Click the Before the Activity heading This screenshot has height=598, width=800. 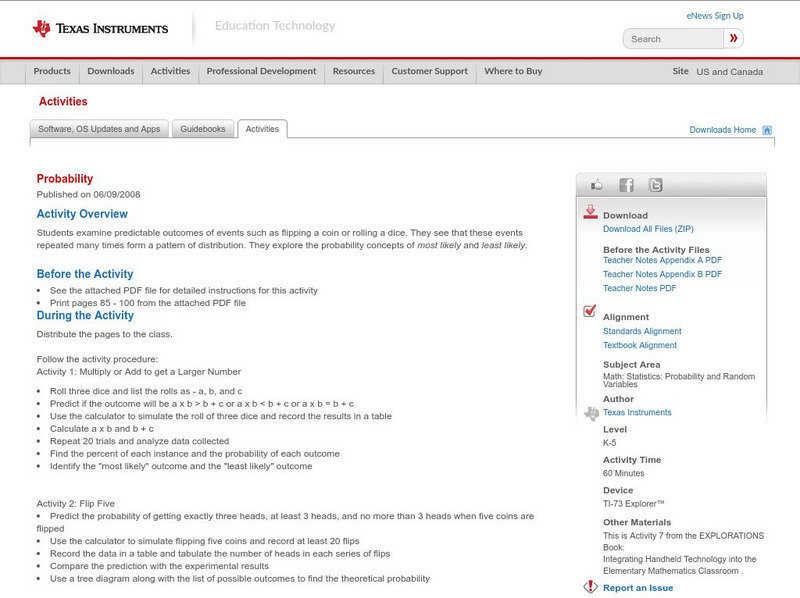[x=85, y=274]
